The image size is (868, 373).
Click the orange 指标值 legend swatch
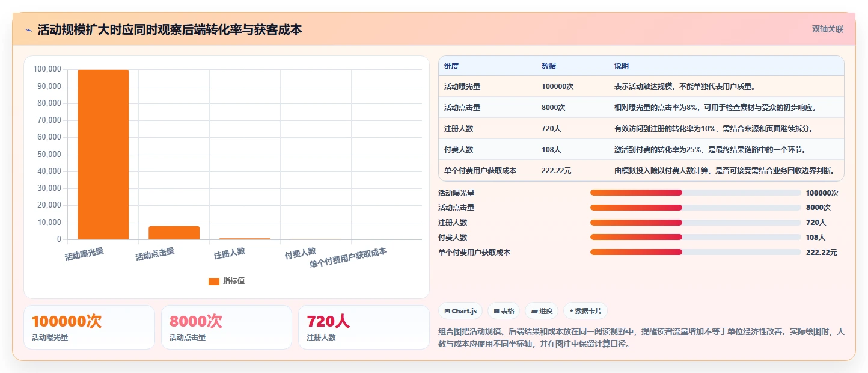pos(214,281)
